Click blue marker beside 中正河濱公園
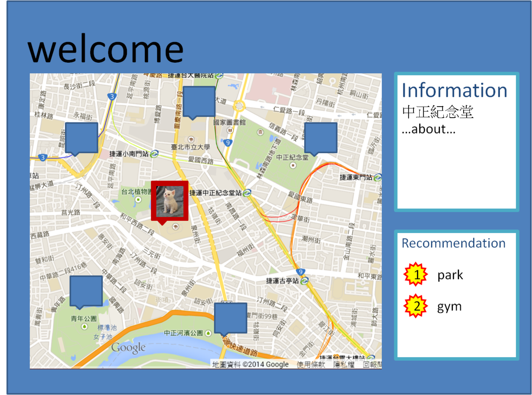 (230, 319)
